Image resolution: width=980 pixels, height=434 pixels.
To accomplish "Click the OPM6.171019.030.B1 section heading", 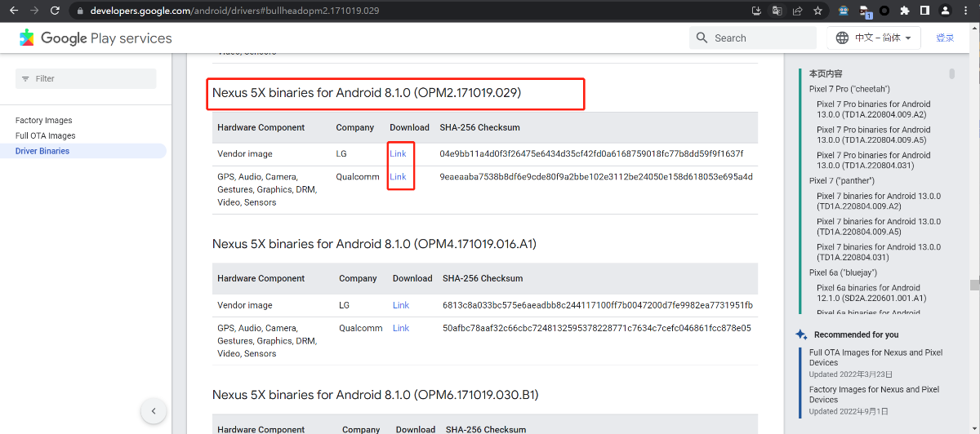I will 376,395.
